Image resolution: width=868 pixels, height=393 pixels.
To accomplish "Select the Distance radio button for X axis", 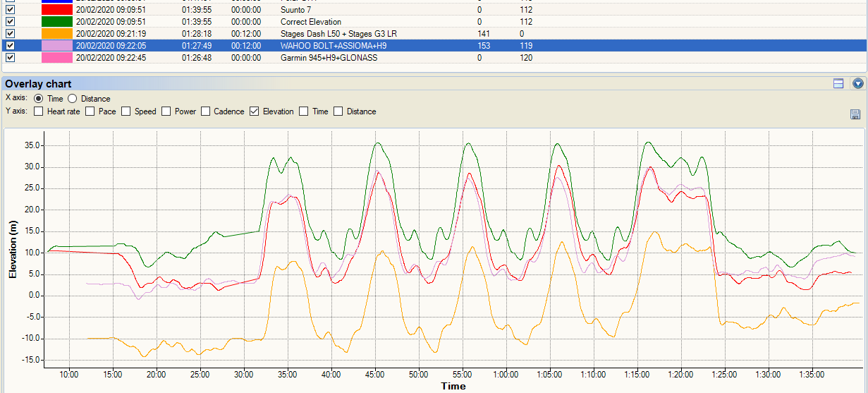I will [x=72, y=99].
